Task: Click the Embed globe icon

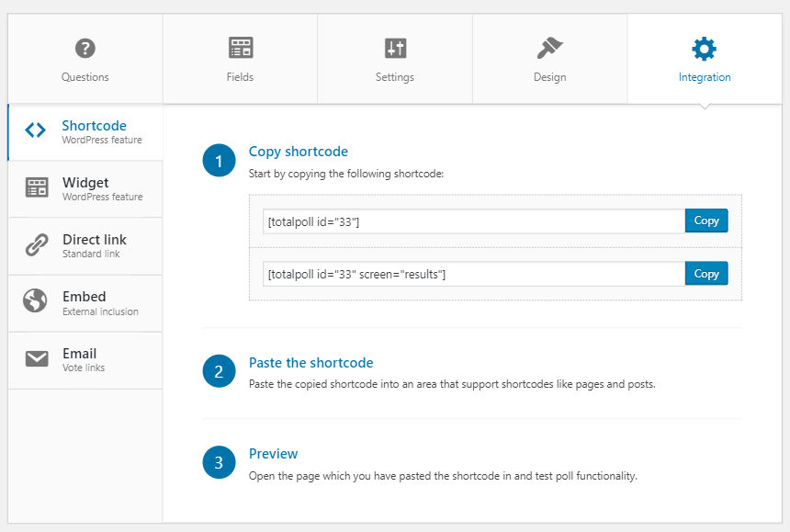Action: (37, 302)
